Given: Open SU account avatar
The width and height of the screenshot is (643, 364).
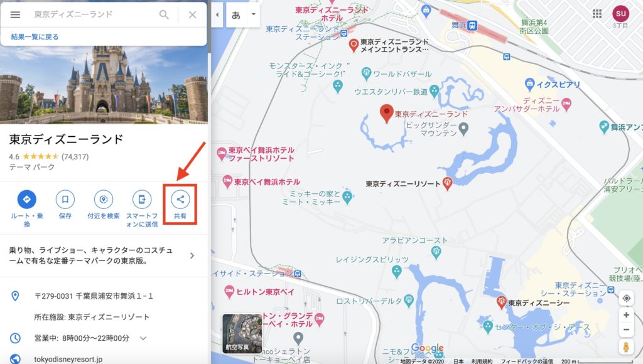Looking at the screenshot, I should pyautogui.click(x=621, y=14).
